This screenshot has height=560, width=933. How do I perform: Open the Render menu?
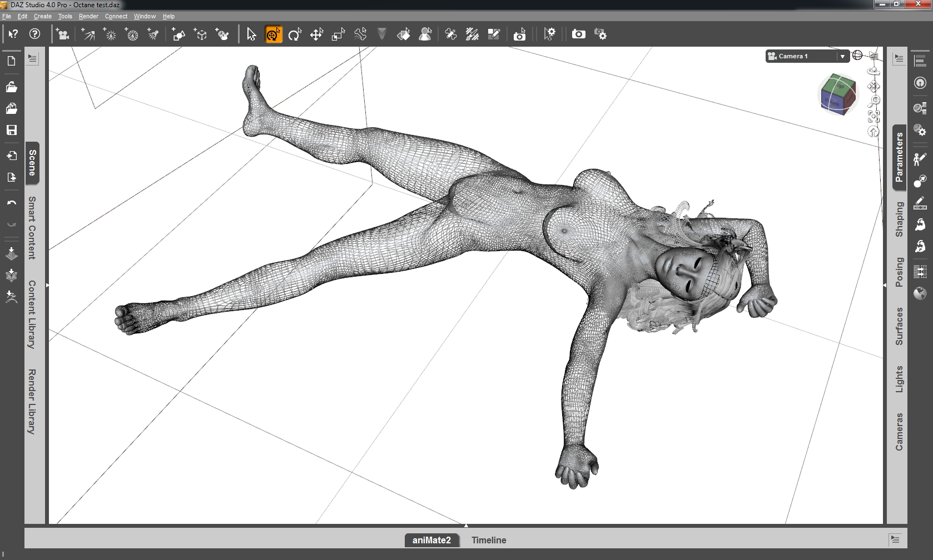pos(88,16)
